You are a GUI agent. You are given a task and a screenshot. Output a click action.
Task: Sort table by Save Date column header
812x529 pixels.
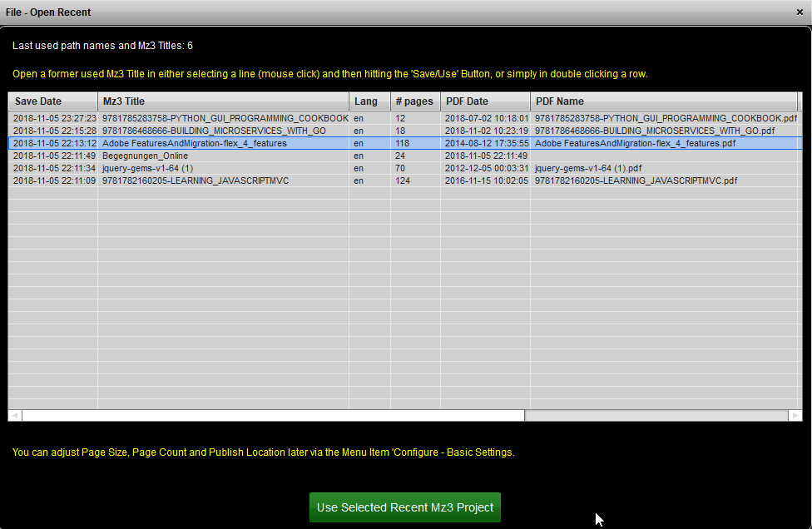point(52,101)
